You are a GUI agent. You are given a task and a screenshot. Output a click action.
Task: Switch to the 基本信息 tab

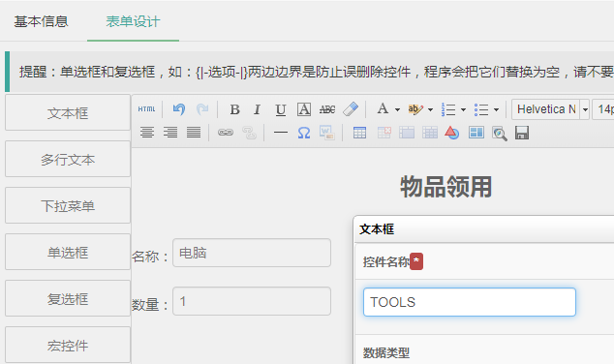41,21
